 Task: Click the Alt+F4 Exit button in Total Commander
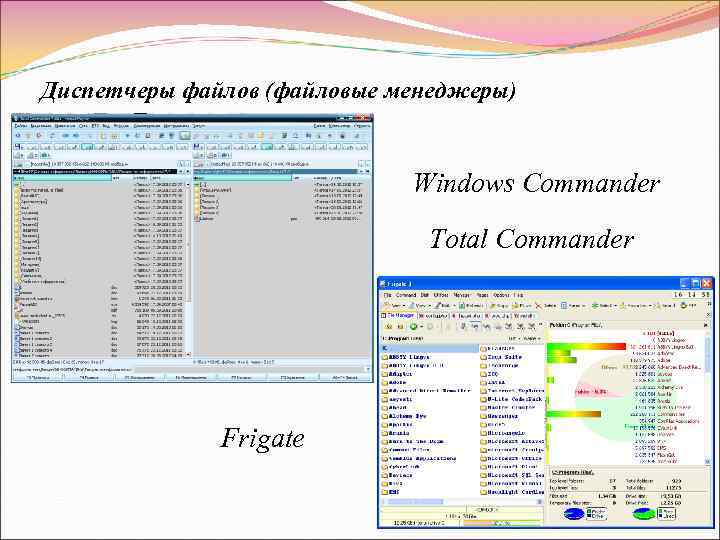[345, 377]
